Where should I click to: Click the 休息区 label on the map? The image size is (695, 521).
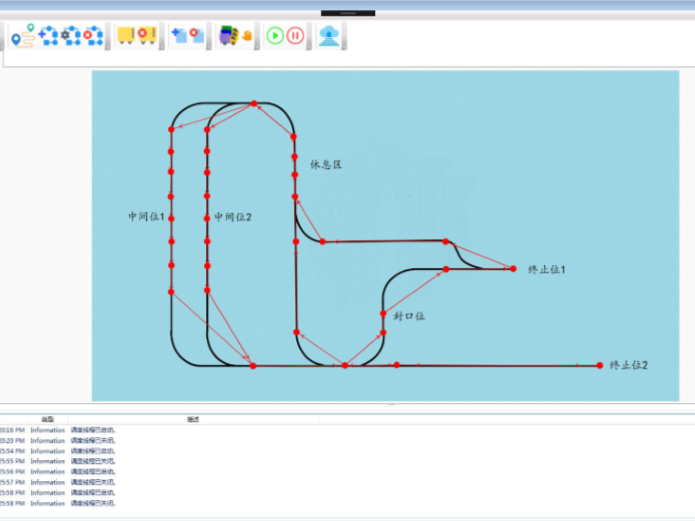326,164
